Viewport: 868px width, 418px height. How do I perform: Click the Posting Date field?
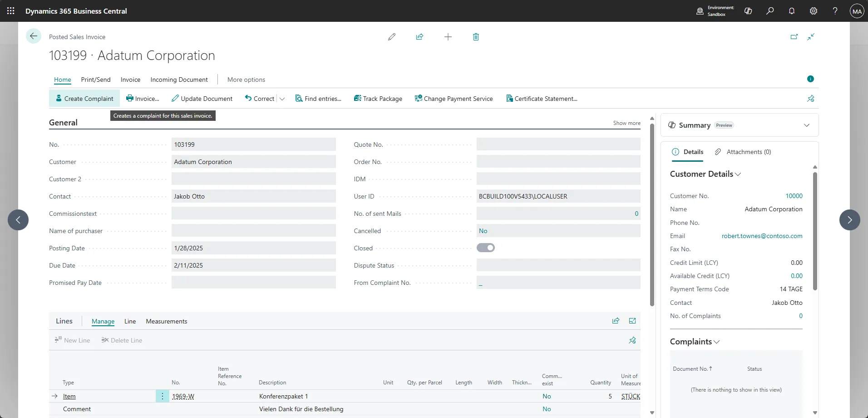[x=254, y=248]
